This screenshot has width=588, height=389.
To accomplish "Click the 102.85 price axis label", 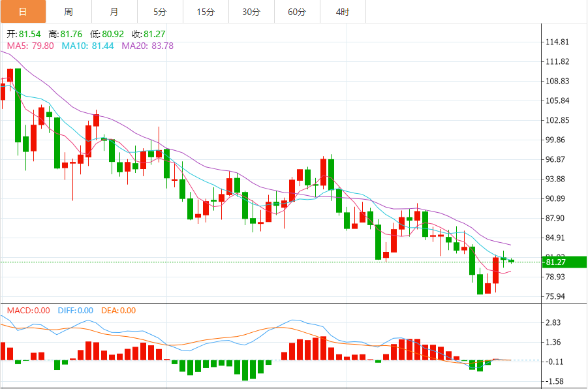I will click(557, 120).
